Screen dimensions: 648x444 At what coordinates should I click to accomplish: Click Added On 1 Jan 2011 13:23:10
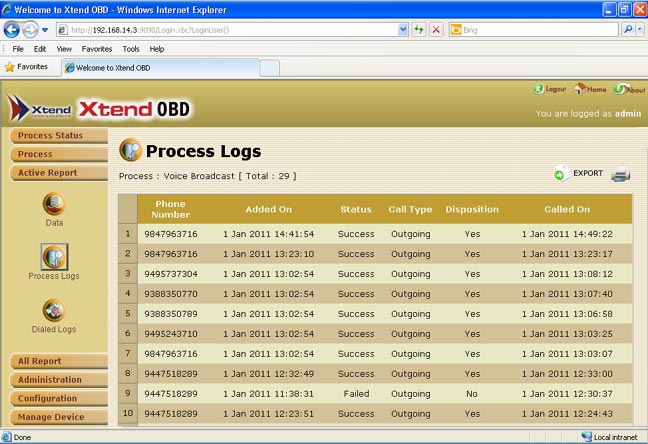tap(269, 254)
